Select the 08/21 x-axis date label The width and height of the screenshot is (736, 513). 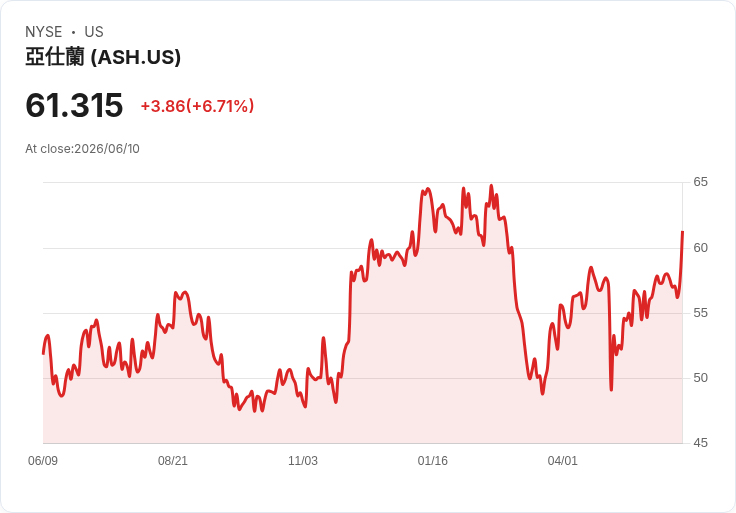point(173,460)
